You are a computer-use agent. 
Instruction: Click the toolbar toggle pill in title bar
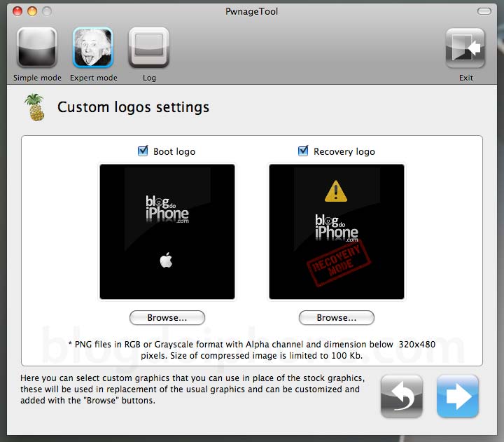(x=484, y=12)
